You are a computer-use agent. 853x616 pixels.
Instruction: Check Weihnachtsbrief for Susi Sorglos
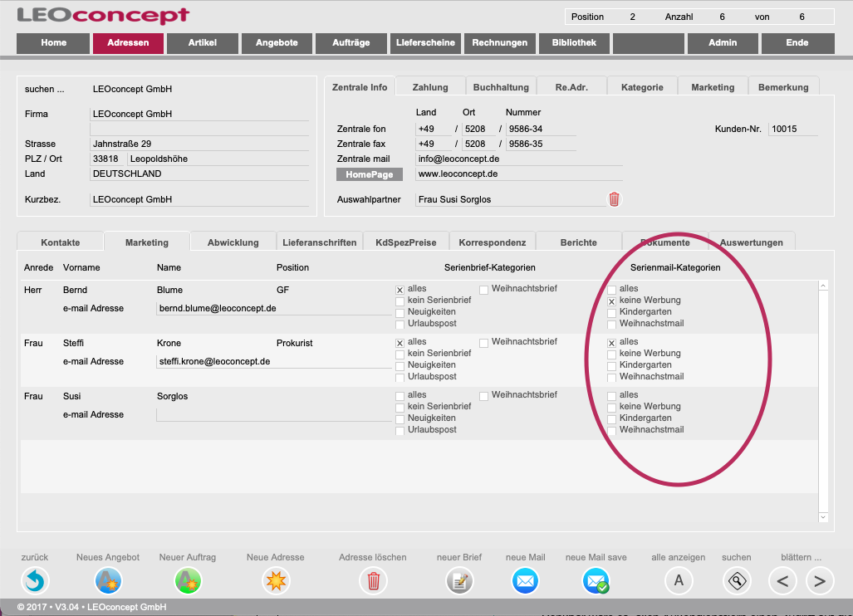(483, 396)
